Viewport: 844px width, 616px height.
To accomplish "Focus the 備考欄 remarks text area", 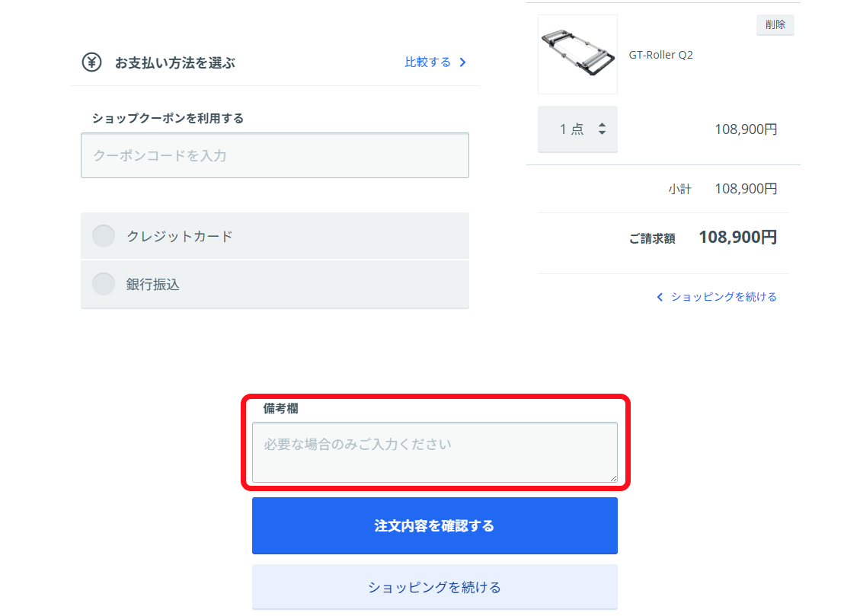I will (435, 452).
